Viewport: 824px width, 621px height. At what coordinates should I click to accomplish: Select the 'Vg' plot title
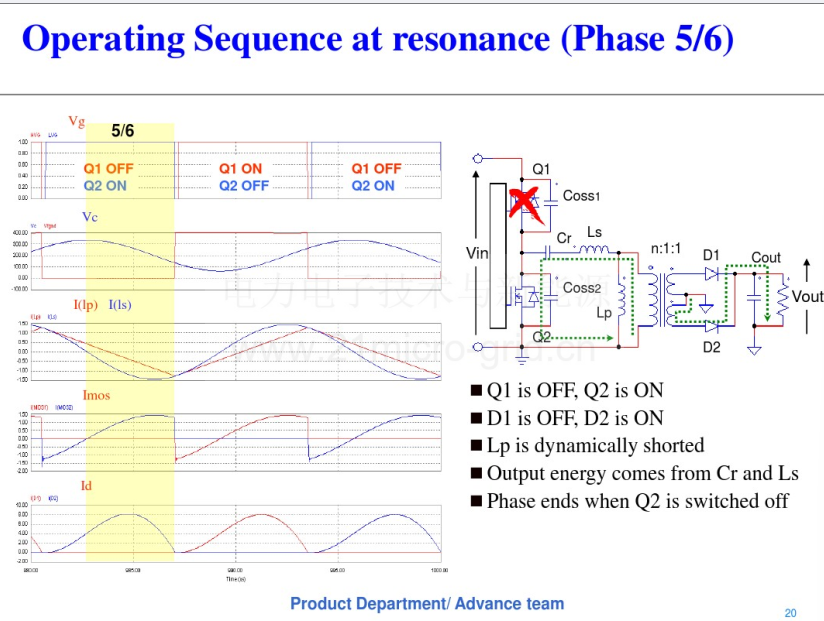tap(77, 121)
